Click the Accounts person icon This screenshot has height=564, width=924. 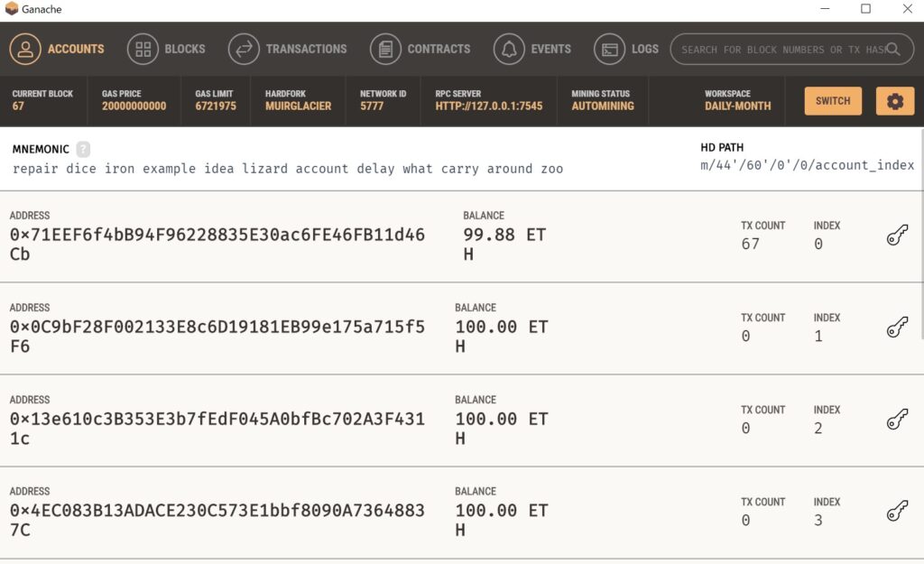pyautogui.click(x=24, y=49)
